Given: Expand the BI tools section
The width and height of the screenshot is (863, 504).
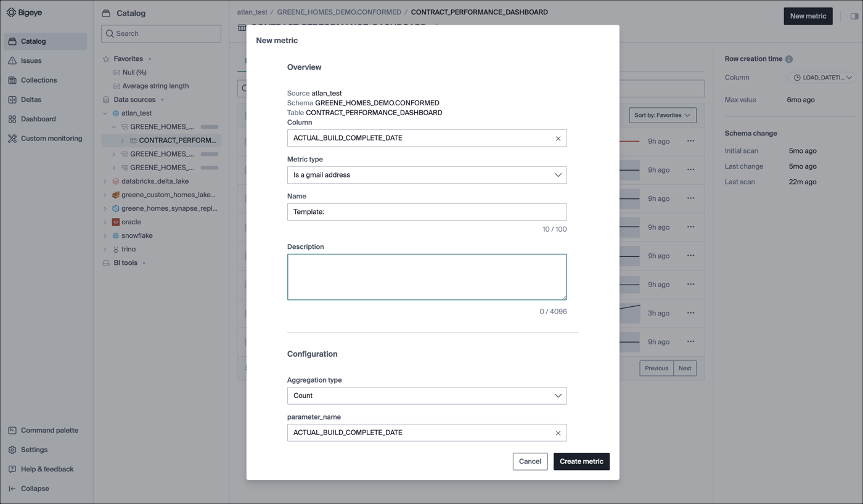Looking at the screenshot, I should pyautogui.click(x=144, y=263).
